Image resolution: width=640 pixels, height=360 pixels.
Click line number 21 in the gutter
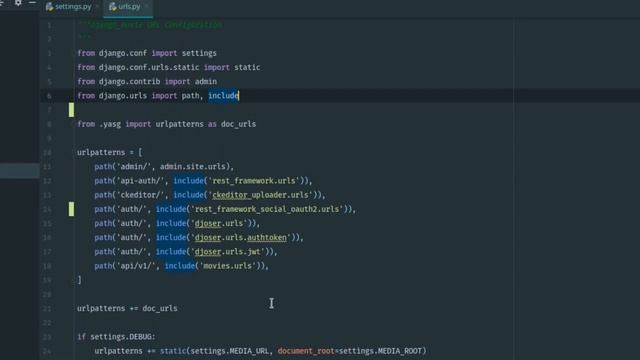click(47, 309)
